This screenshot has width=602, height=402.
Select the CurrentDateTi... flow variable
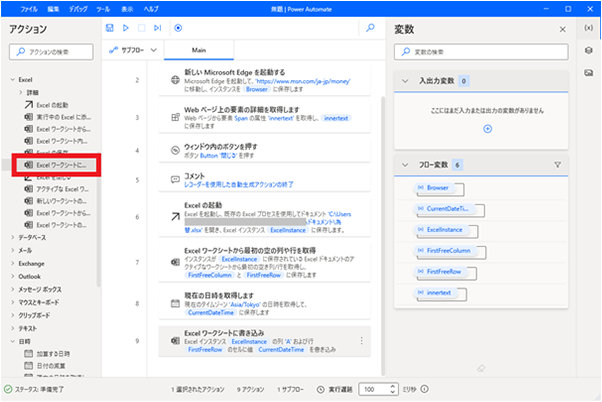coord(444,208)
